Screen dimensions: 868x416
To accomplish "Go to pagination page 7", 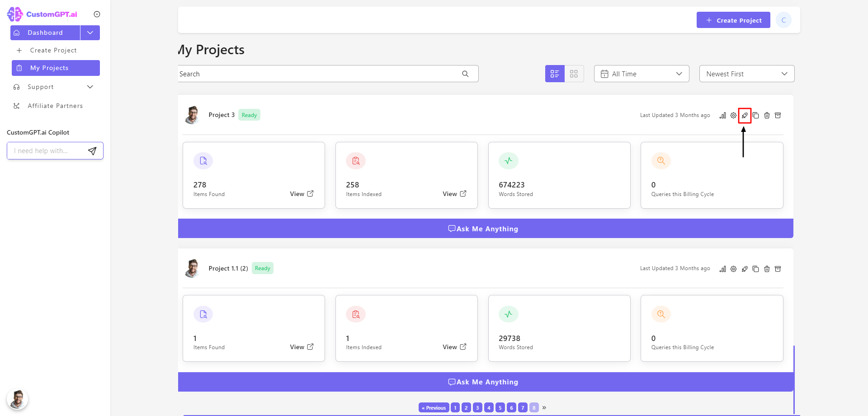I will pyautogui.click(x=523, y=407).
